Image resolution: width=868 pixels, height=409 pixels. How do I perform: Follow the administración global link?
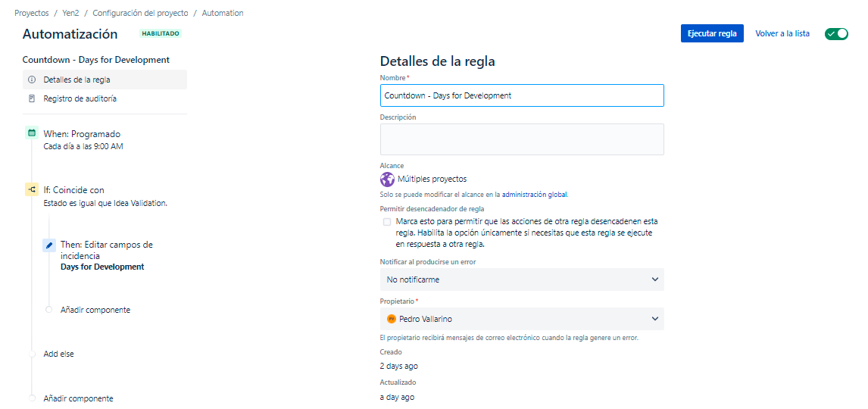(x=535, y=195)
